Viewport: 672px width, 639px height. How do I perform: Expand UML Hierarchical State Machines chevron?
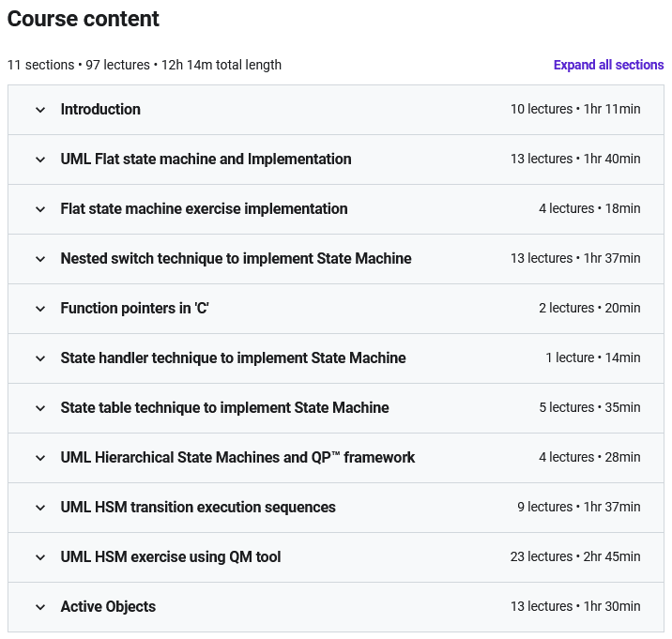coord(40,458)
